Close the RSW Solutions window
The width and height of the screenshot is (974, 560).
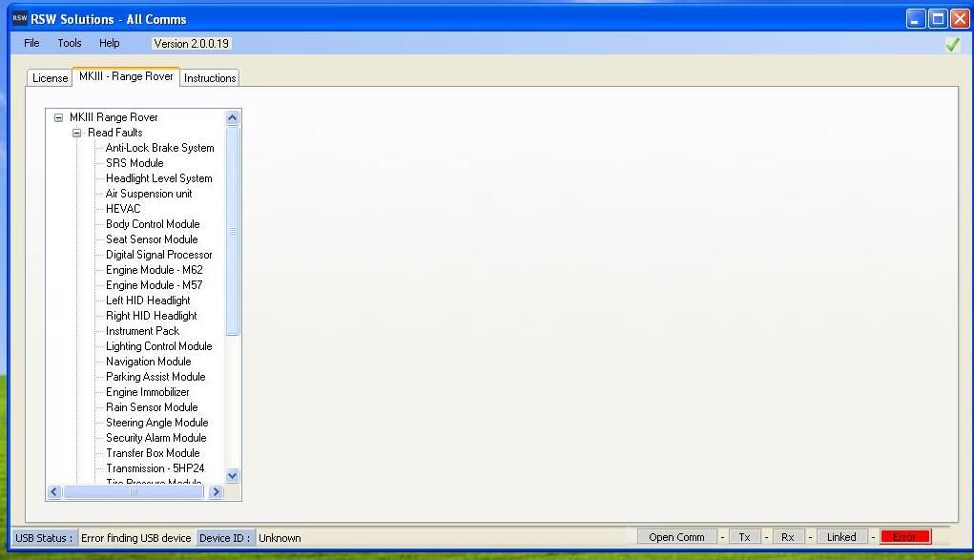coord(960,19)
